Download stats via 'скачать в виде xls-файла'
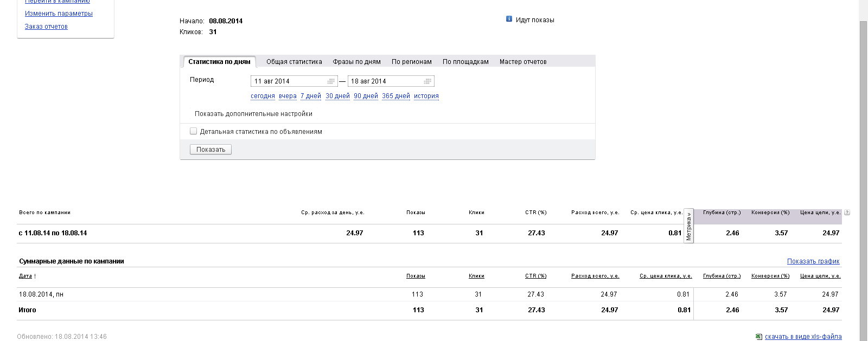The image size is (868, 341). pyautogui.click(x=803, y=337)
